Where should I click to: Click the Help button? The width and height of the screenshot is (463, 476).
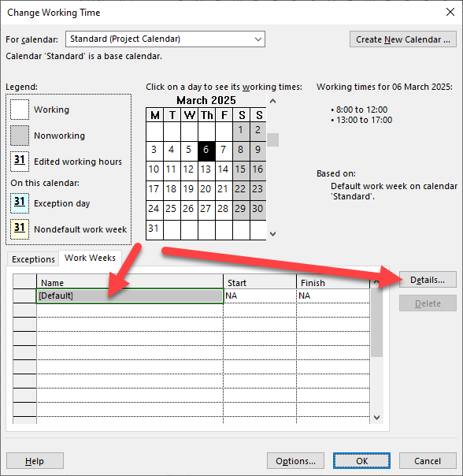tap(35, 461)
